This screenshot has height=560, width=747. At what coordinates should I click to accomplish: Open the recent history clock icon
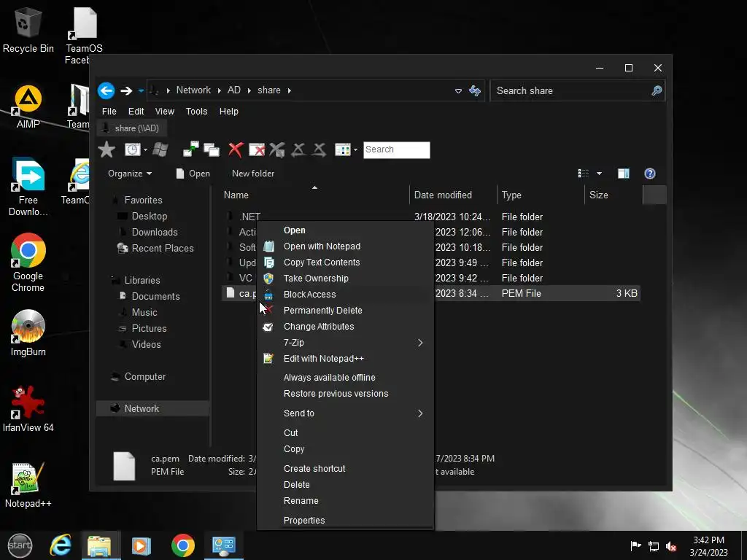[x=133, y=149]
